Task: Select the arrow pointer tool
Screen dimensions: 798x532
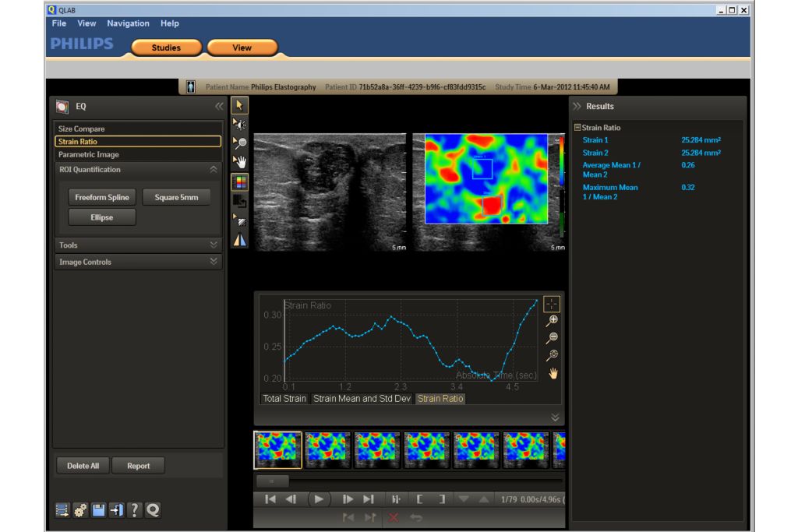Action: point(240,105)
